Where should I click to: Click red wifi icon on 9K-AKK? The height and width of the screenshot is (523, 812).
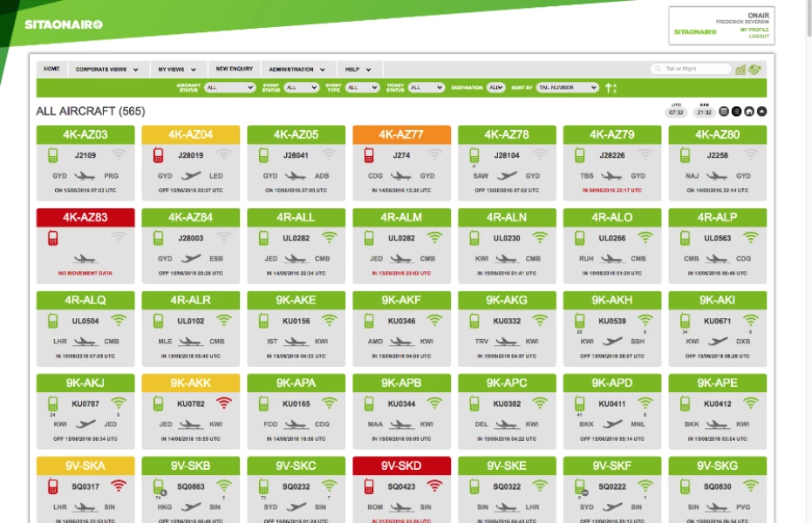224,403
